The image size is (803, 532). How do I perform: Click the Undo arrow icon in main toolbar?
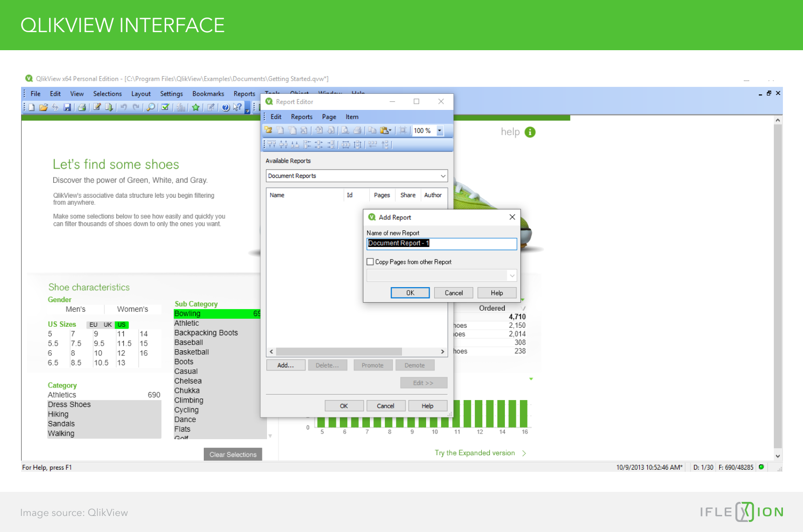click(123, 107)
